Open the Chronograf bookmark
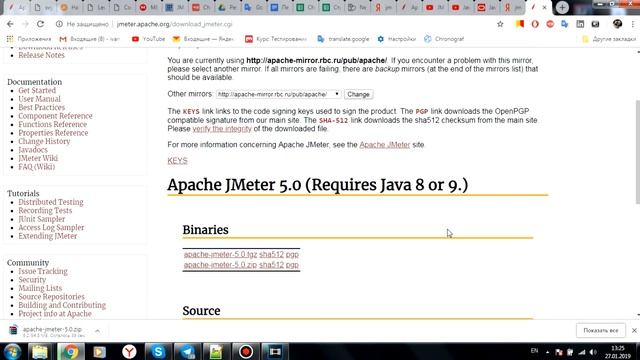The image size is (640, 360). click(444, 39)
